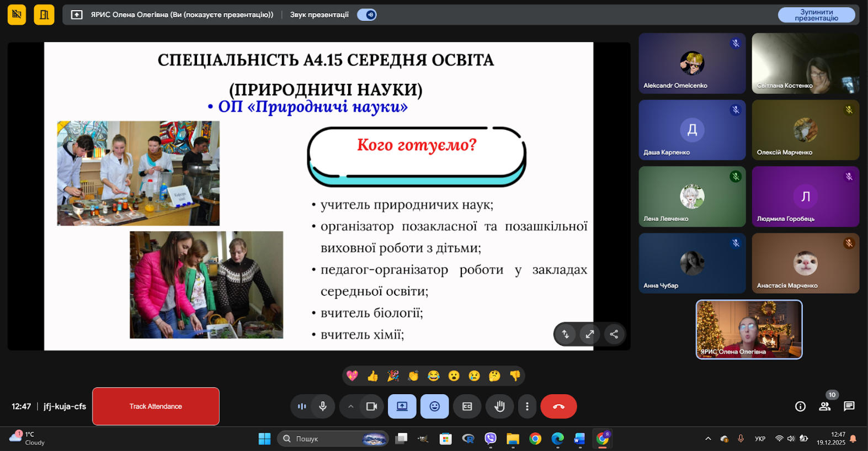The image size is (868, 451).
Task: Select Світлана Костенко's video tile
Action: pos(805,63)
